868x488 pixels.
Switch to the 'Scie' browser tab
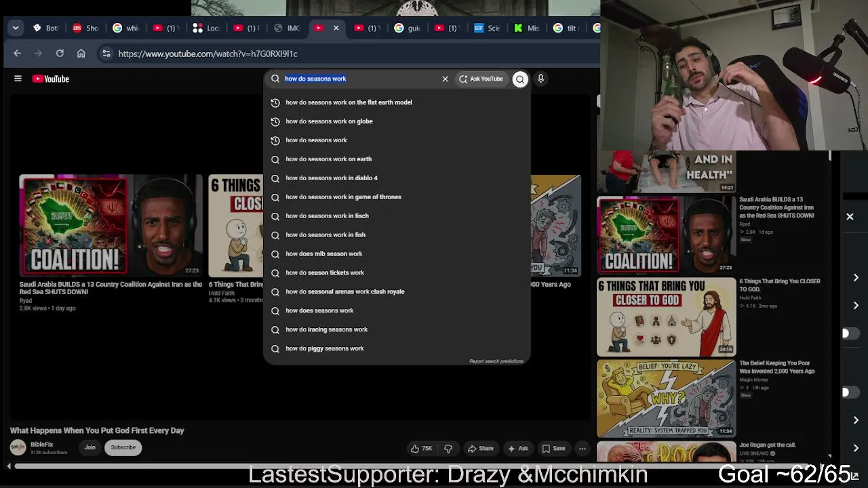click(x=488, y=28)
